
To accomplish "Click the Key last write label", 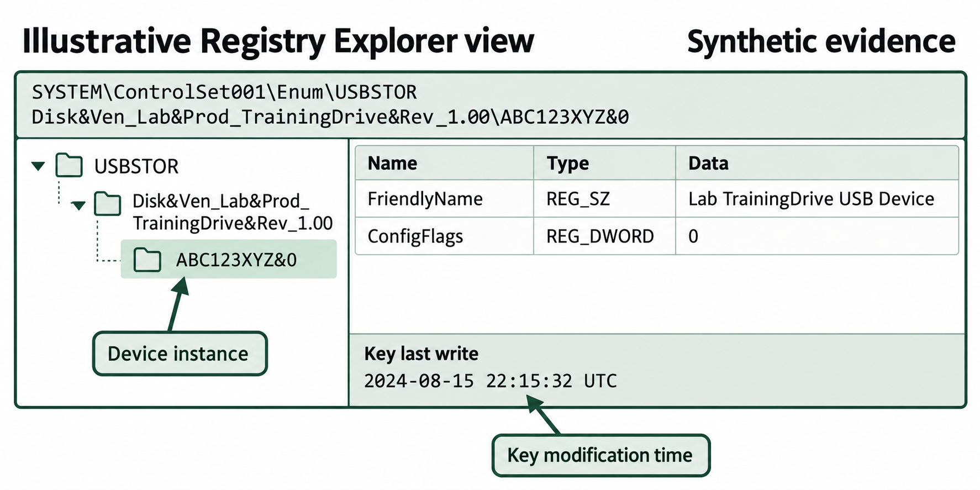I will coord(421,354).
